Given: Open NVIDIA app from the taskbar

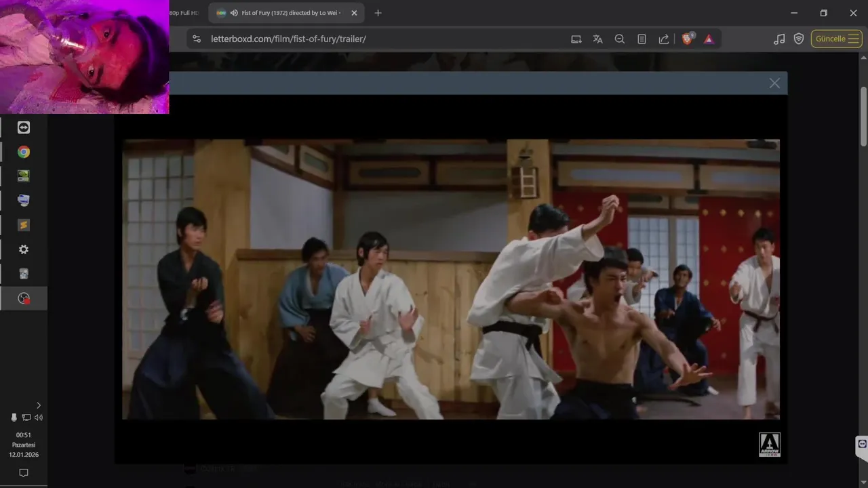Looking at the screenshot, I should [24, 176].
